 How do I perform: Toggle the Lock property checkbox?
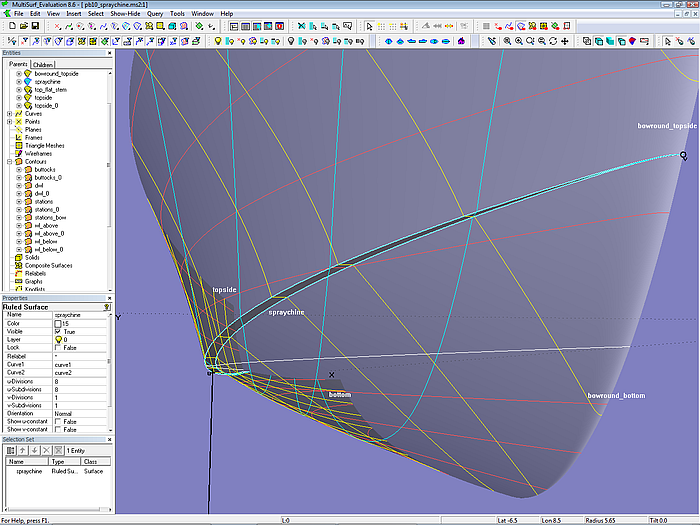pos(57,347)
